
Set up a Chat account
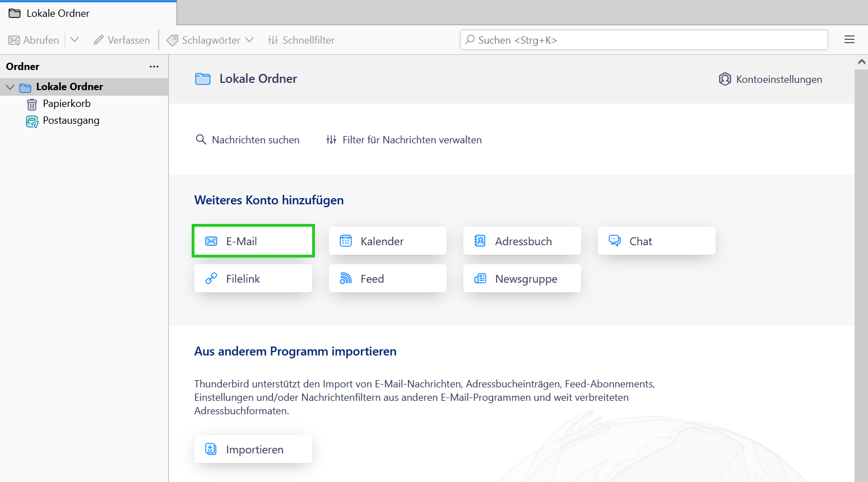tap(656, 241)
